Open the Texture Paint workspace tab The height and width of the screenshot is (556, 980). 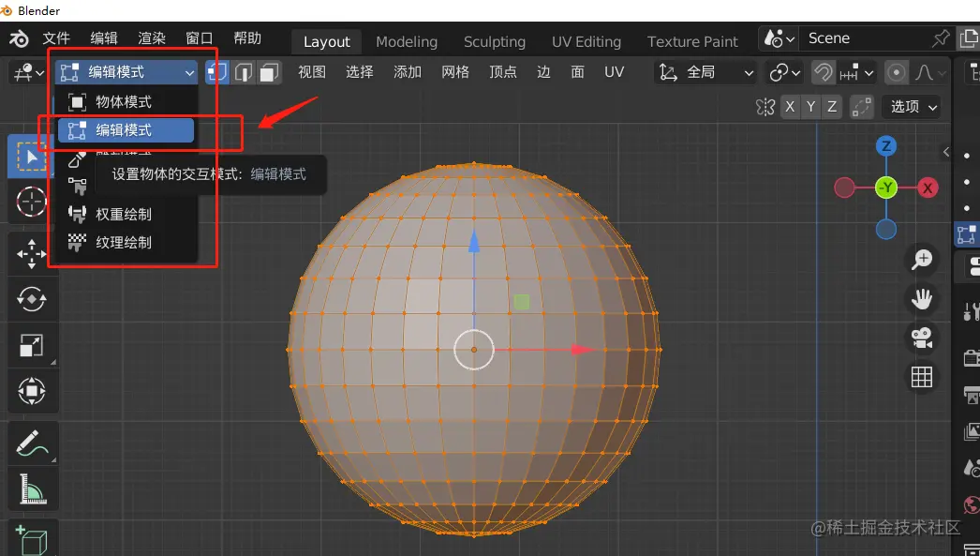tap(692, 41)
